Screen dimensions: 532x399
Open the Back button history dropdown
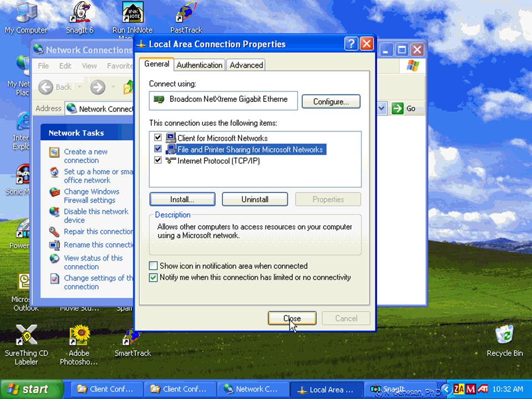point(79,87)
